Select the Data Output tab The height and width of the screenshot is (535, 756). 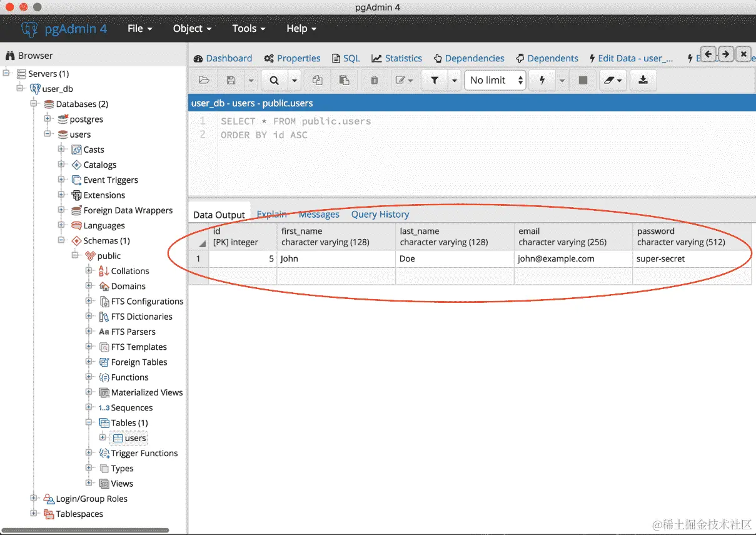(x=219, y=215)
